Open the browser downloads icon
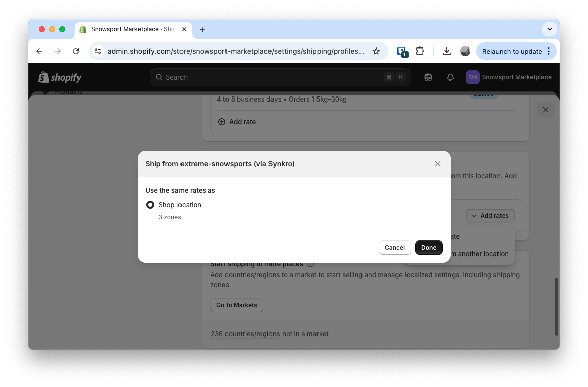 [447, 51]
